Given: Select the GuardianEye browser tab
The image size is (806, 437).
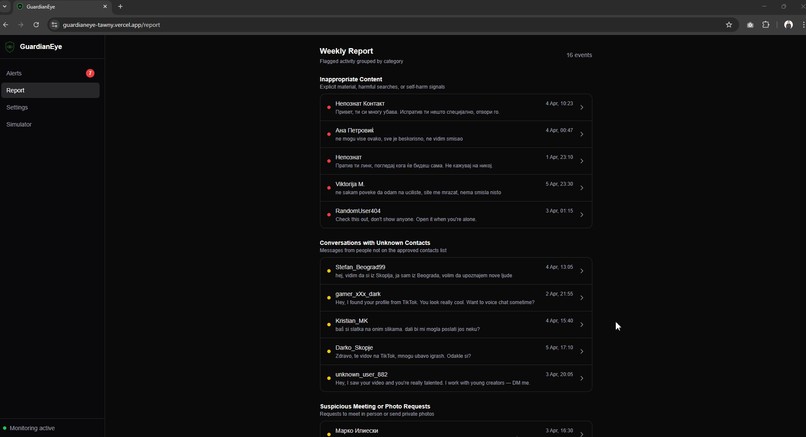Looking at the screenshot, I should pyautogui.click(x=62, y=7).
